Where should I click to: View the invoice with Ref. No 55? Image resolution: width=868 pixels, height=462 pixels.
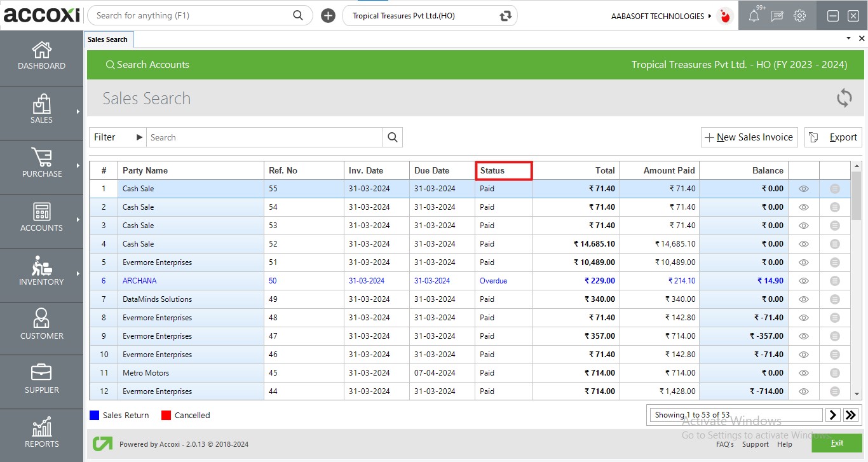tap(803, 189)
